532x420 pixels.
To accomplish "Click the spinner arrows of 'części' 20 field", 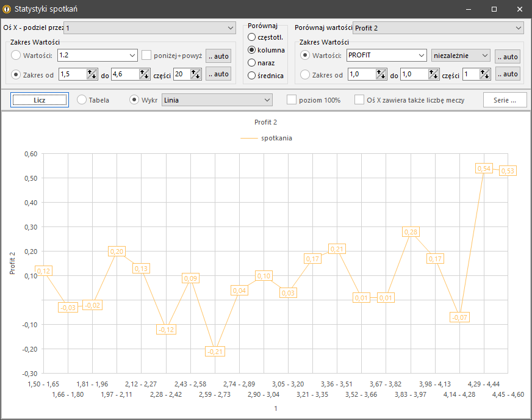I will click(x=196, y=74).
